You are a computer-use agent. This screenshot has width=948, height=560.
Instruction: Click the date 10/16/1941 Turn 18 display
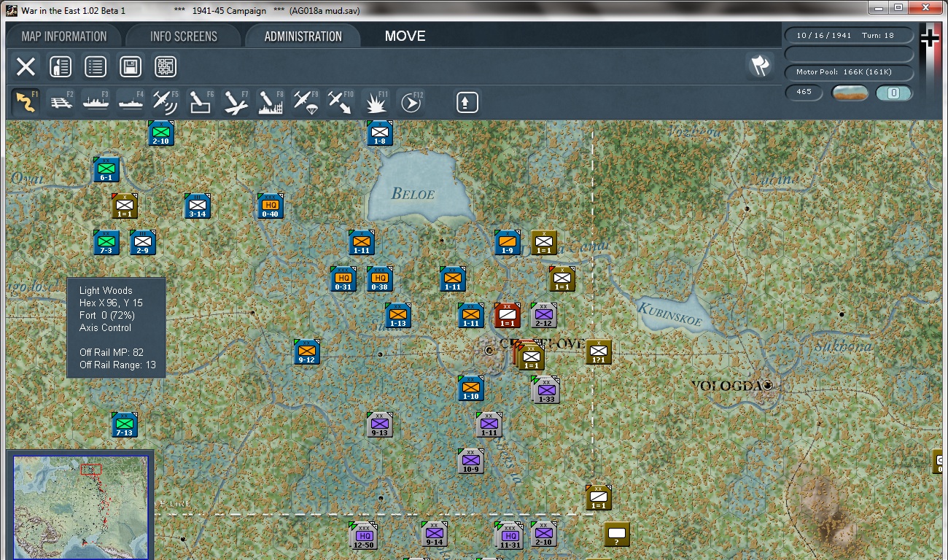[850, 35]
